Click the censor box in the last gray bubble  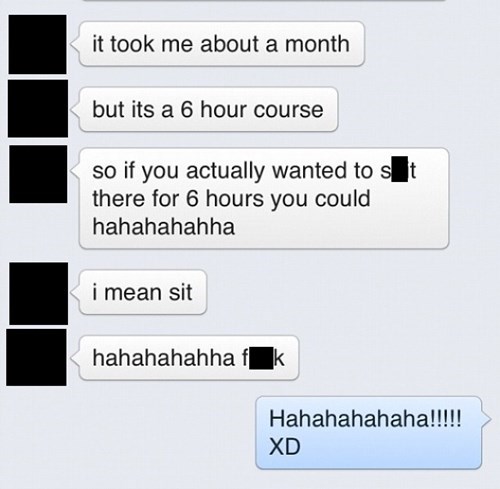[x=261, y=358]
